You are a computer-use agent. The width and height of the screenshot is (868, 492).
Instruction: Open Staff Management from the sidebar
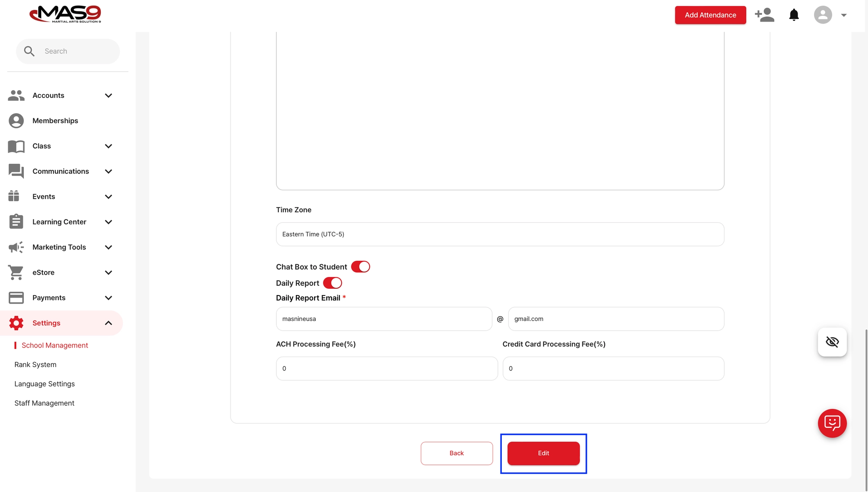(x=44, y=403)
